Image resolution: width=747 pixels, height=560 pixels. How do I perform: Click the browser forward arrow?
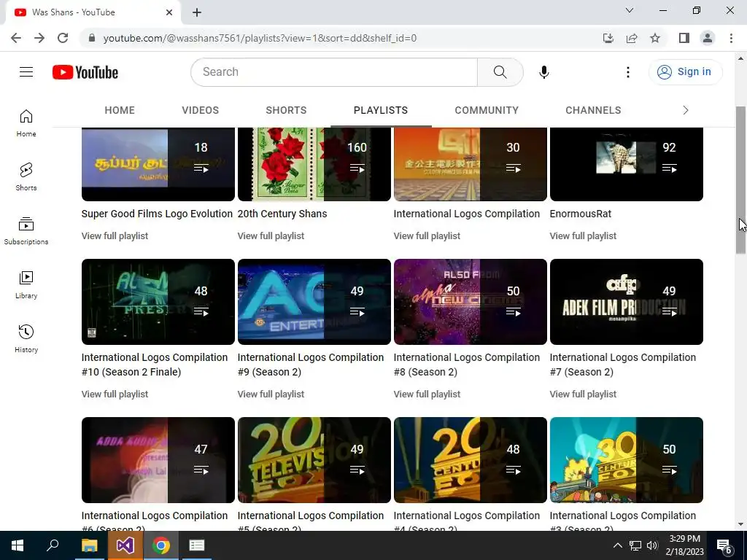coord(39,38)
